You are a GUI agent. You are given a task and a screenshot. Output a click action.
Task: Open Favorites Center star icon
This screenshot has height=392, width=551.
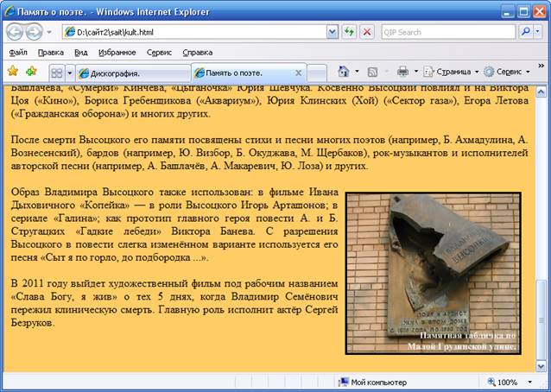(x=12, y=72)
